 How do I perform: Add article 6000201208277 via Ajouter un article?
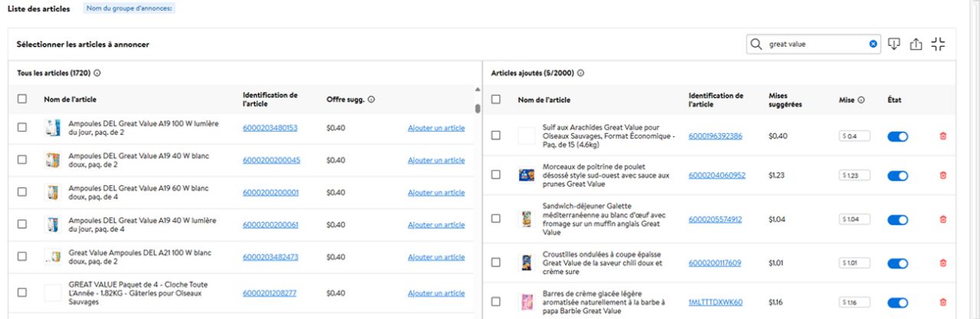[436, 292]
